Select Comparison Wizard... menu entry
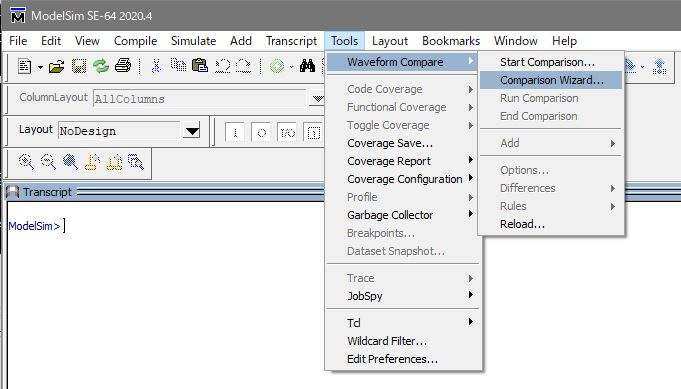The width and height of the screenshot is (681, 389). pos(551,80)
